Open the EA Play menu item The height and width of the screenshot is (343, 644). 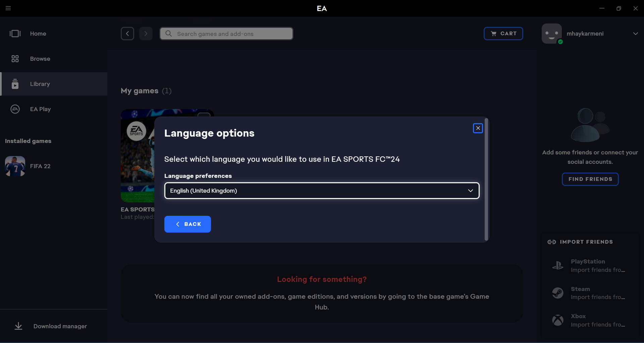click(x=54, y=109)
